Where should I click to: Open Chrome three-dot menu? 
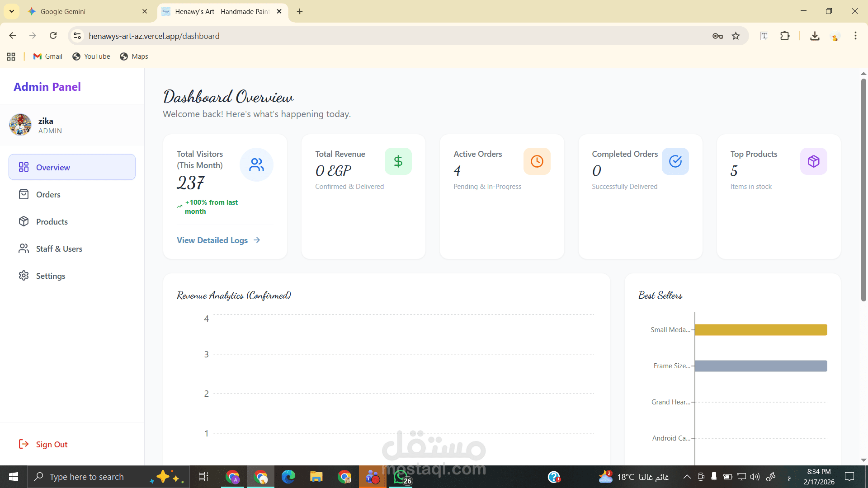(x=855, y=36)
